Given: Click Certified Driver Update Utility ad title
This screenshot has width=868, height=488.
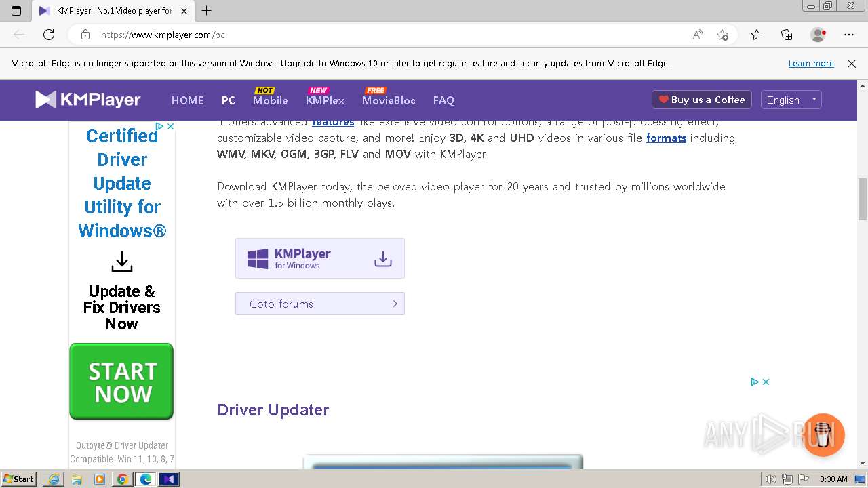Looking at the screenshot, I should click(122, 184).
